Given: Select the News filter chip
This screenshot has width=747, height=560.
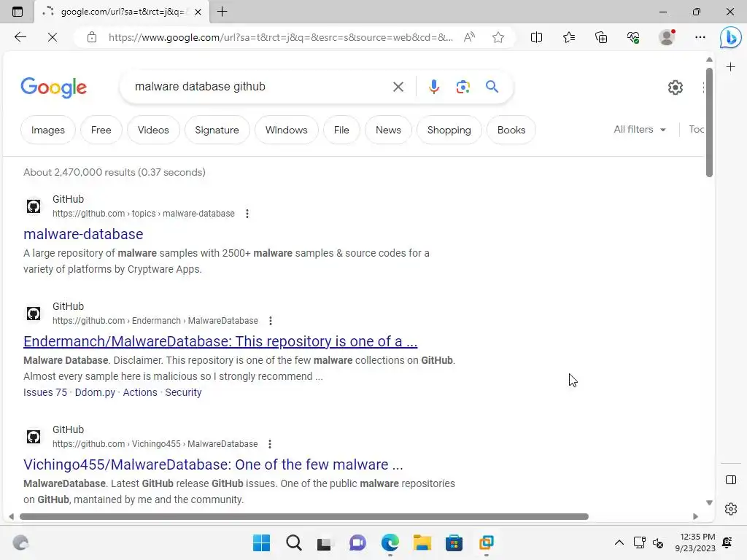Looking at the screenshot, I should pos(388,130).
